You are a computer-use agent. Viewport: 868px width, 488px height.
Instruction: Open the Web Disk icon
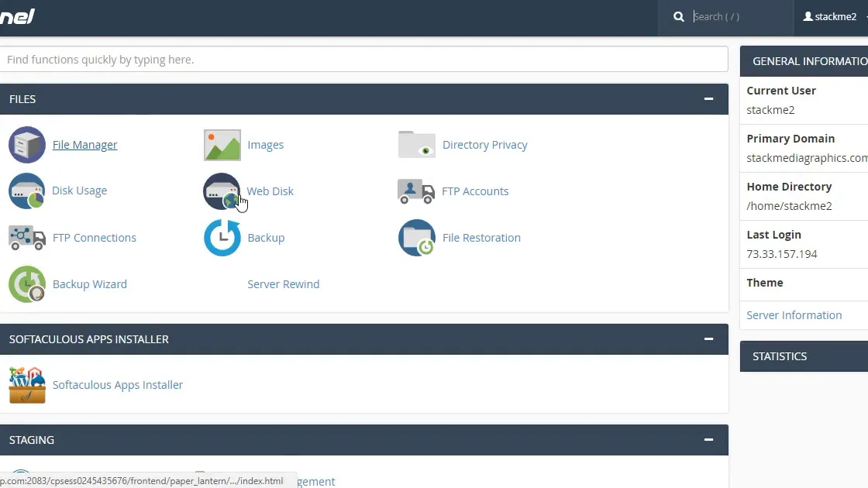pyautogui.click(x=222, y=191)
